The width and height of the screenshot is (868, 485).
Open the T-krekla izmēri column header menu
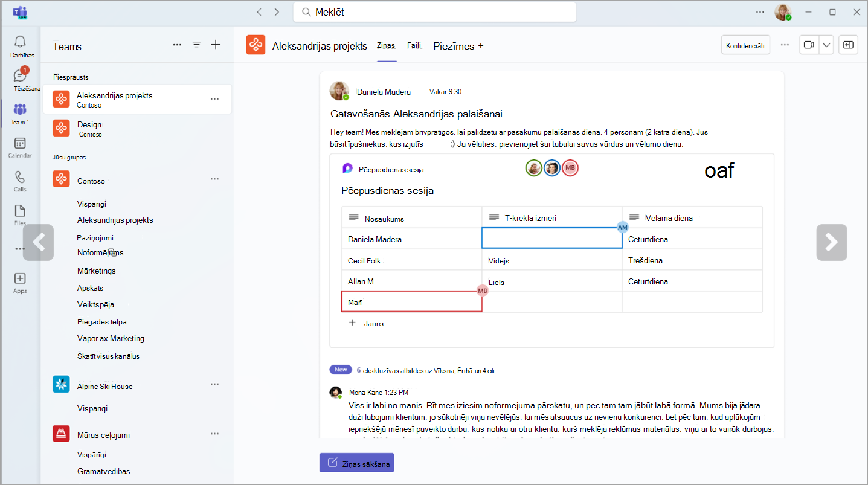[493, 217]
